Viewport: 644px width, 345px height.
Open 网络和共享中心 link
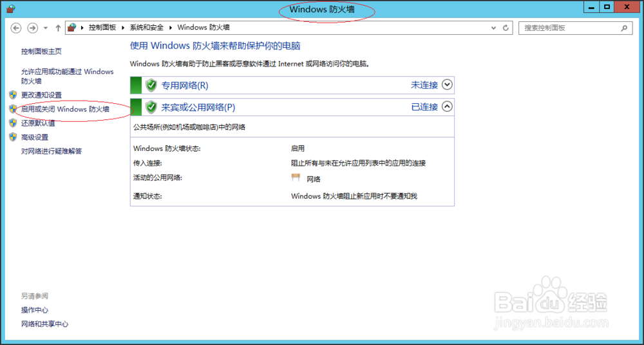45,324
